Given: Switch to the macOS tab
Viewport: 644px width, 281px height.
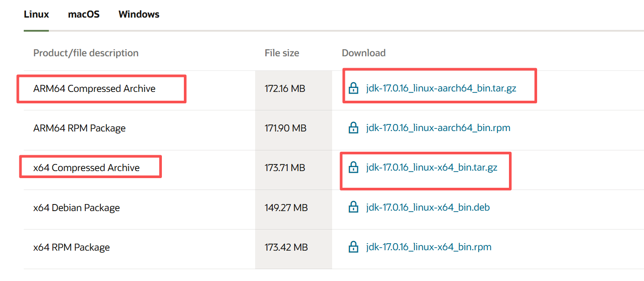Looking at the screenshot, I should click(84, 15).
